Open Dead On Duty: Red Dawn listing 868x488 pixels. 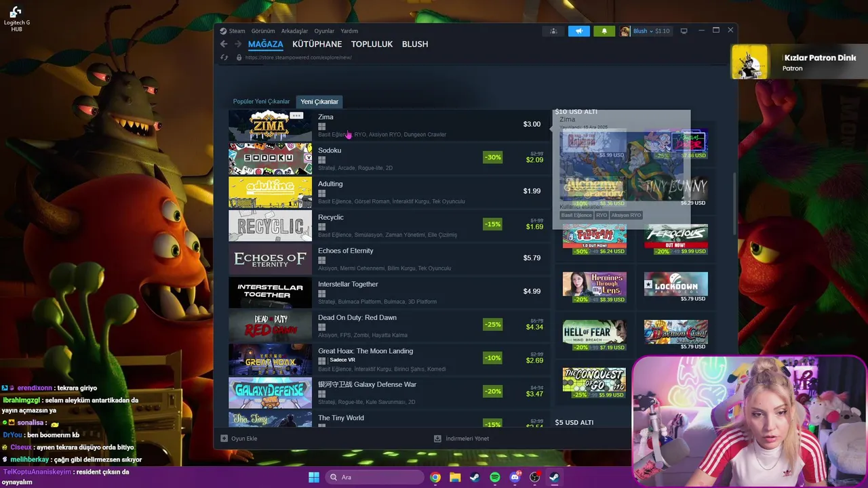(x=389, y=326)
